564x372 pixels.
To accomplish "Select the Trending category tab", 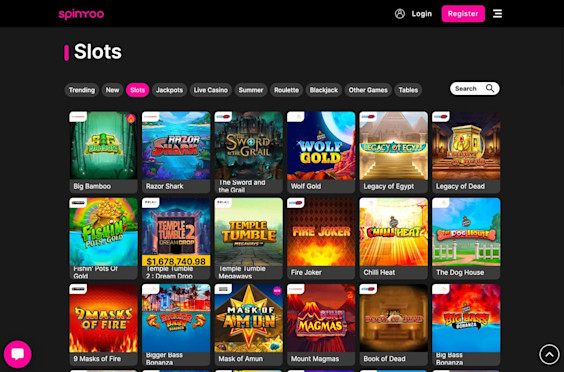I will (82, 90).
